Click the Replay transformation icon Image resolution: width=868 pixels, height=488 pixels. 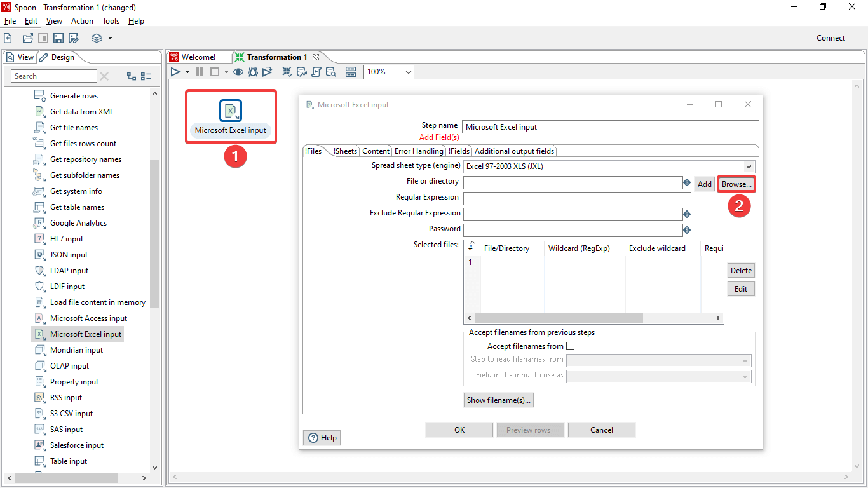(268, 72)
